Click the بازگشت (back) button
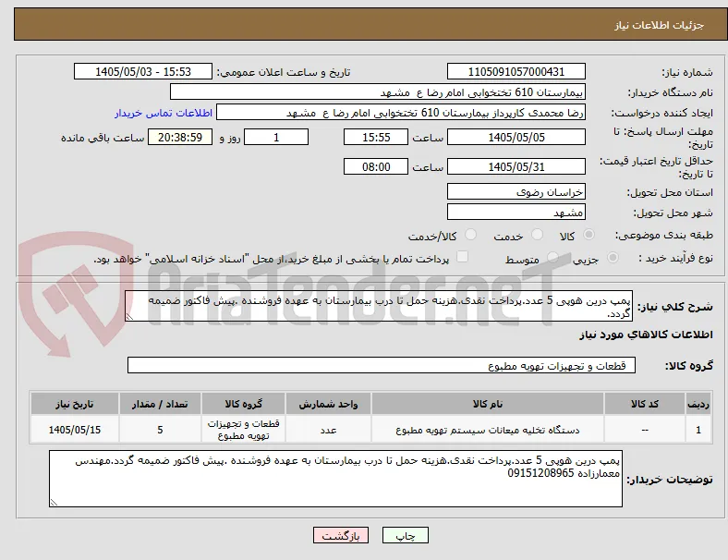728x560 pixels. coord(341,535)
